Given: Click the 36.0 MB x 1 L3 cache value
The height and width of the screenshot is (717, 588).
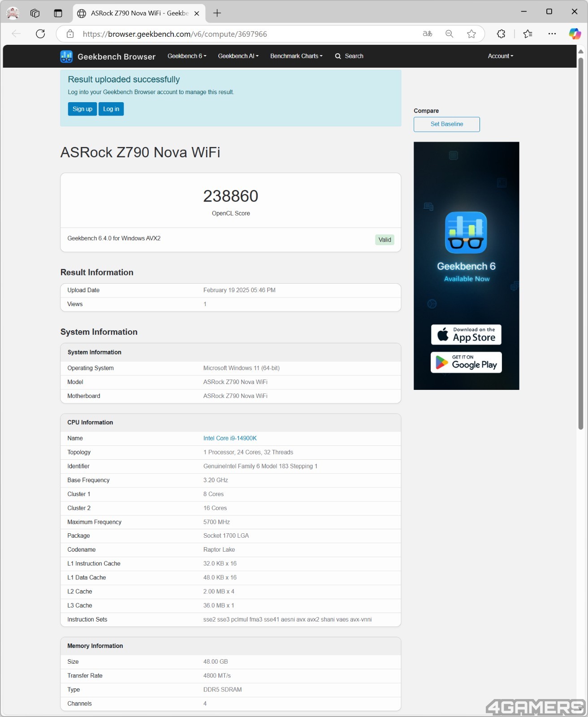Looking at the screenshot, I should click(x=219, y=605).
